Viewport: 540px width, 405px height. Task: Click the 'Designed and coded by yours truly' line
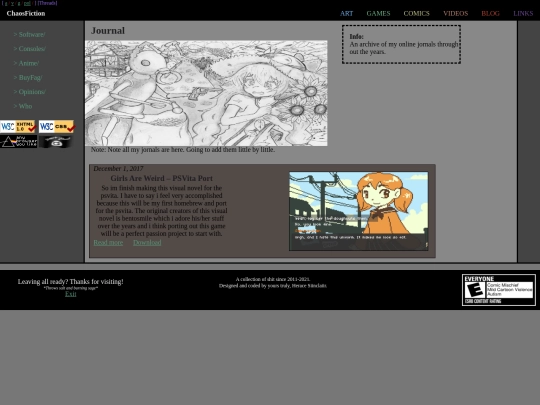(x=273, y=286)
